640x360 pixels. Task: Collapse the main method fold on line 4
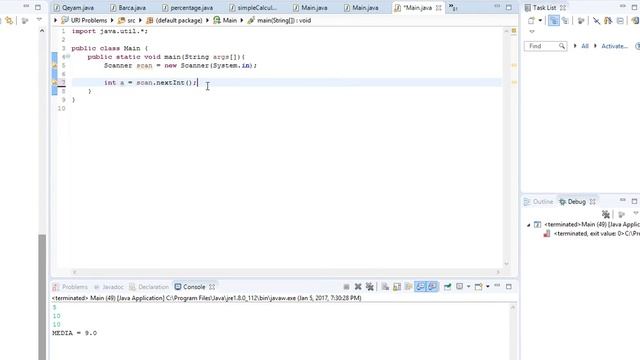click(68, 57)
